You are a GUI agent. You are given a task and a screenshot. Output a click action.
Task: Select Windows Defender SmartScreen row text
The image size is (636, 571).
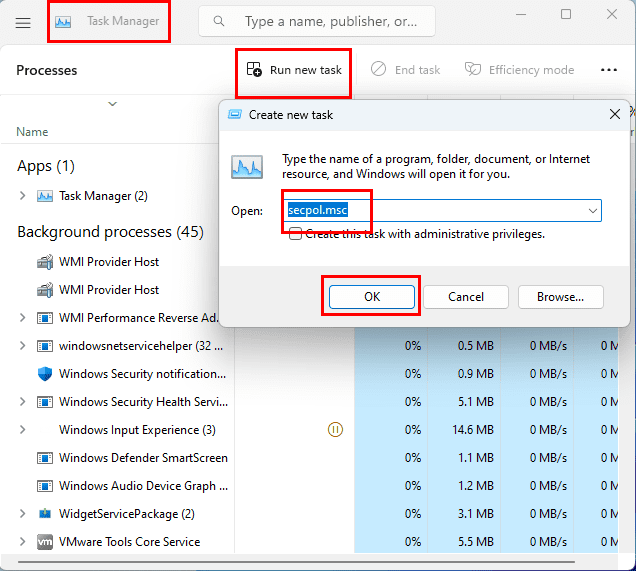[x=143, y=457]
